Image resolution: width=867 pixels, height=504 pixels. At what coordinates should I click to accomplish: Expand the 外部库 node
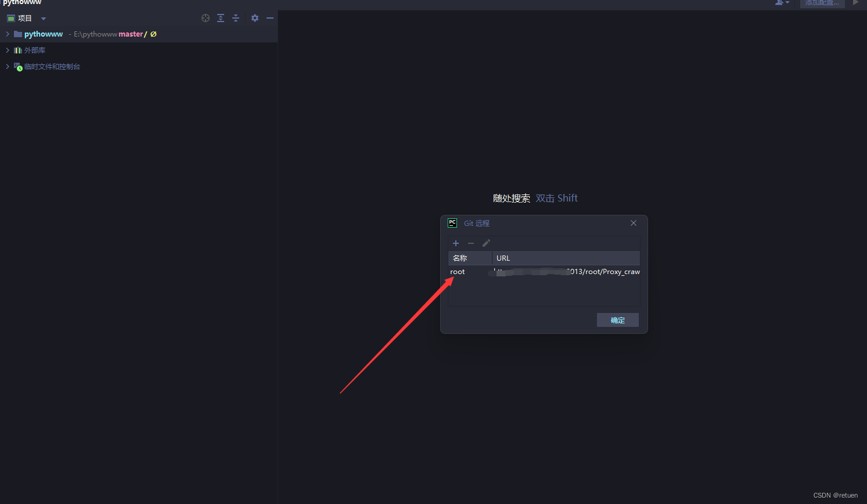[x=8, y=51]
